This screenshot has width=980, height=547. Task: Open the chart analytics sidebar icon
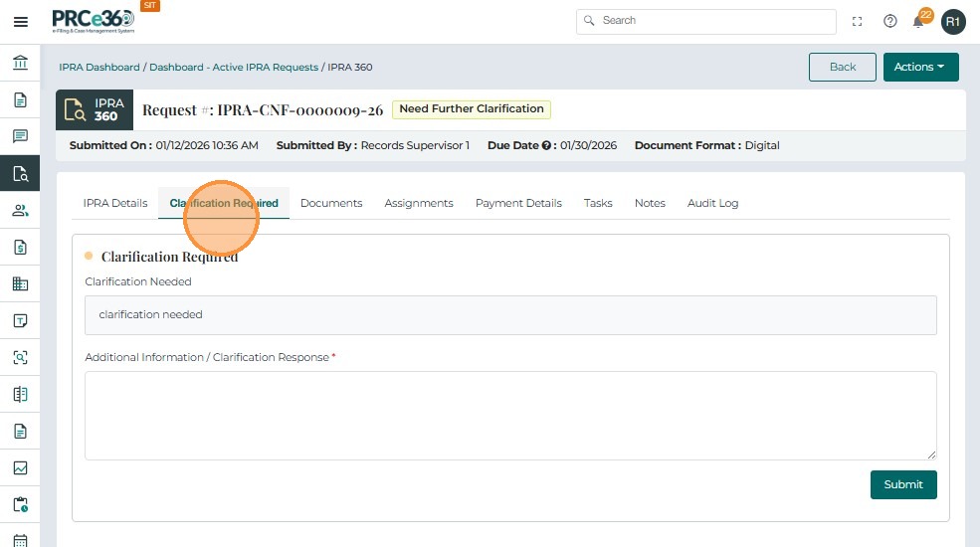[20, 467]
